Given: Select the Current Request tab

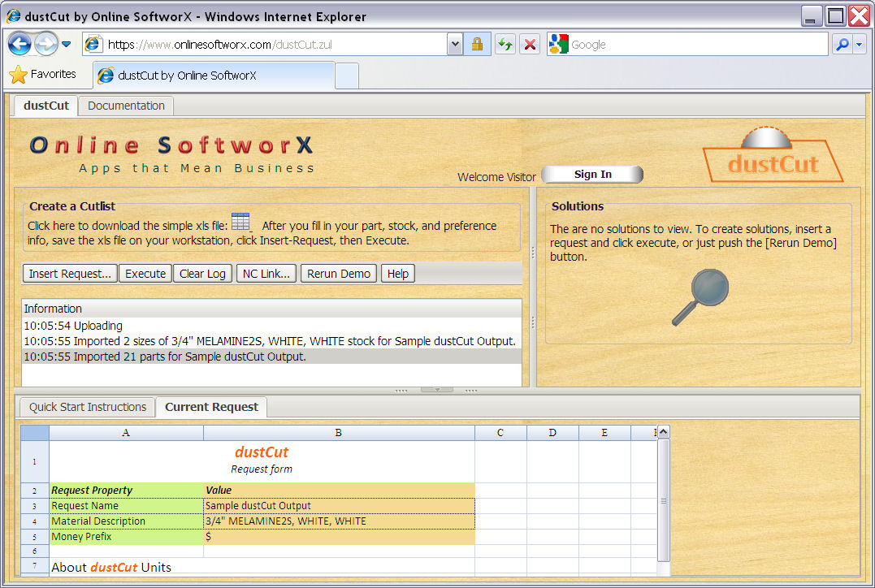Looking at the screenshot, I should [x=211, y=407].
